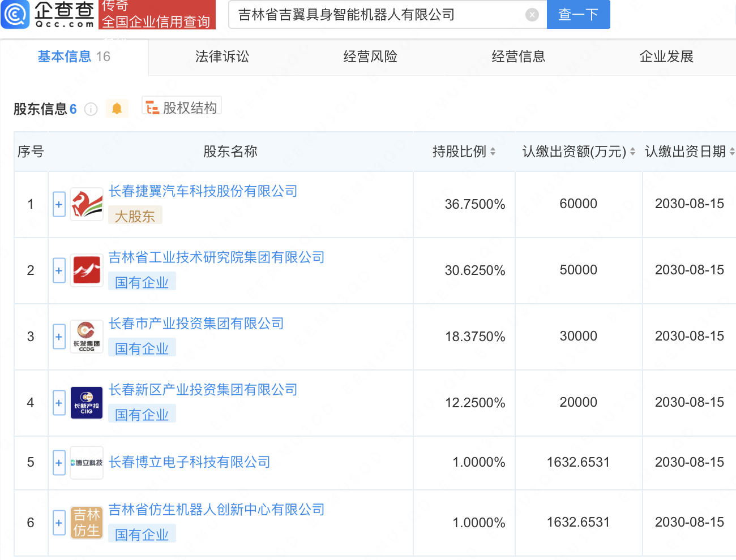Sort by 认缴出资额(万元) column
736x560 pixels.
(x=632, y=152)
